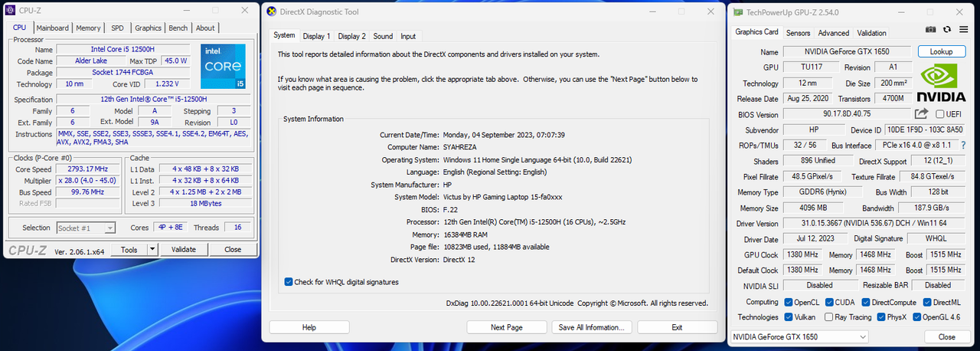980x351 pixels.
Task: Click the GPU-Z Name field NVIDIA GeForce GTX 1650
Action: click(848, 51)
